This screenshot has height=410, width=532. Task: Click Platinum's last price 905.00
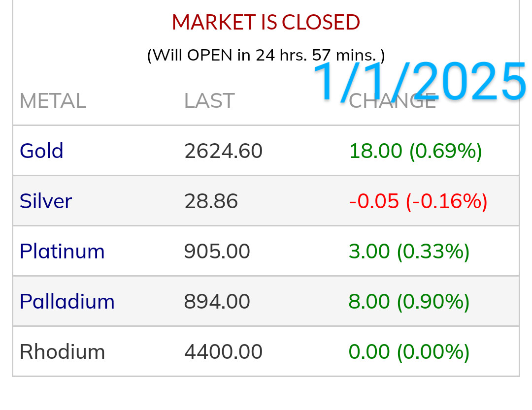tap(217, 251)
